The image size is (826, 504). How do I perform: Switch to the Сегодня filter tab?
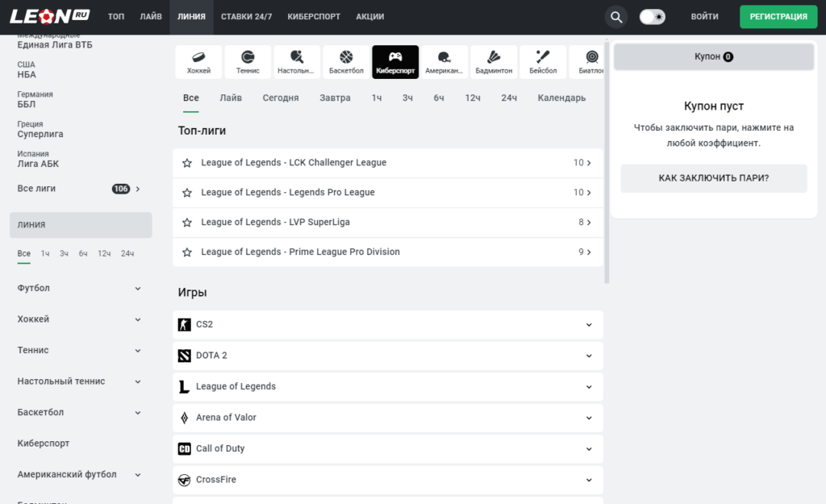click(x=281, y=98)
